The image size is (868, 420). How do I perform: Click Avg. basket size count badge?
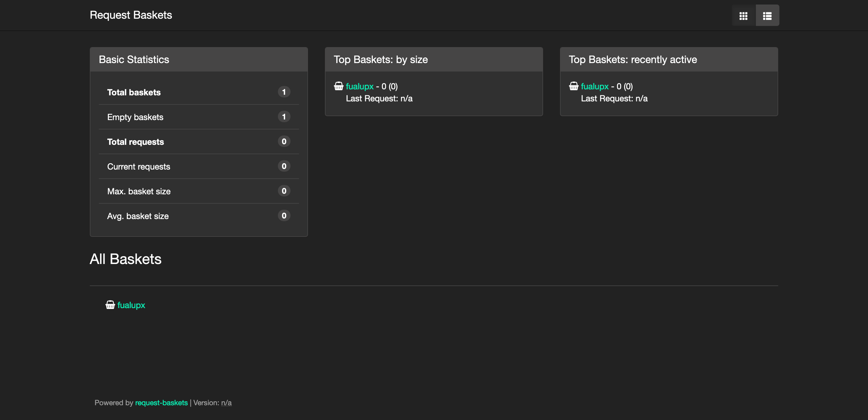284,215
